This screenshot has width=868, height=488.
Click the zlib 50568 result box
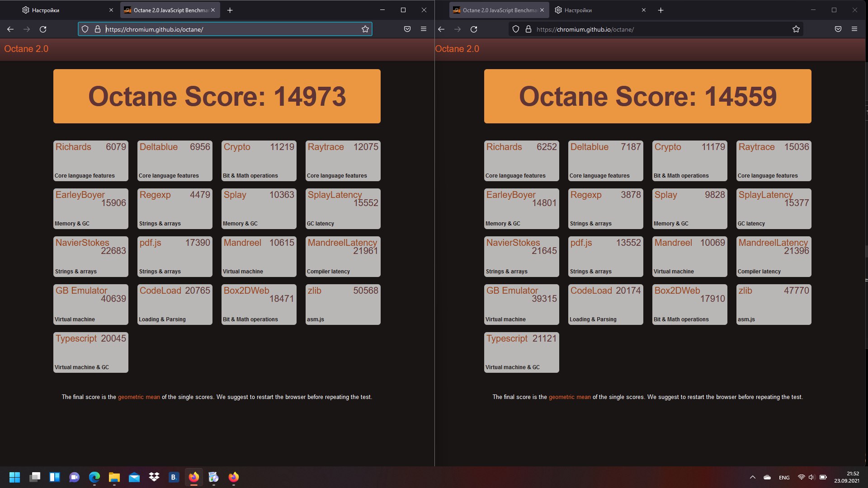click(x=343, y=305)
